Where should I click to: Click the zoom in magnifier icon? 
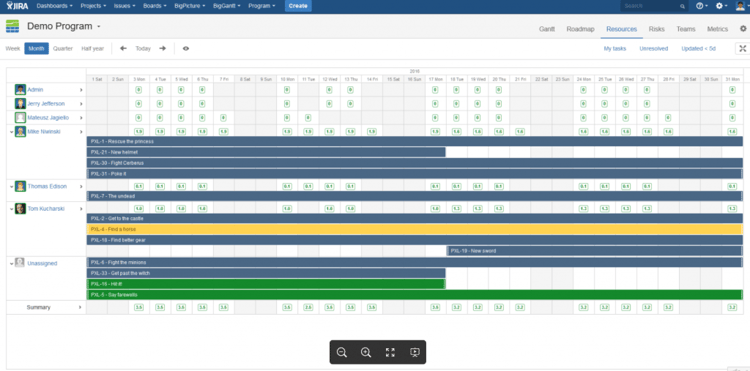point(366,352)
